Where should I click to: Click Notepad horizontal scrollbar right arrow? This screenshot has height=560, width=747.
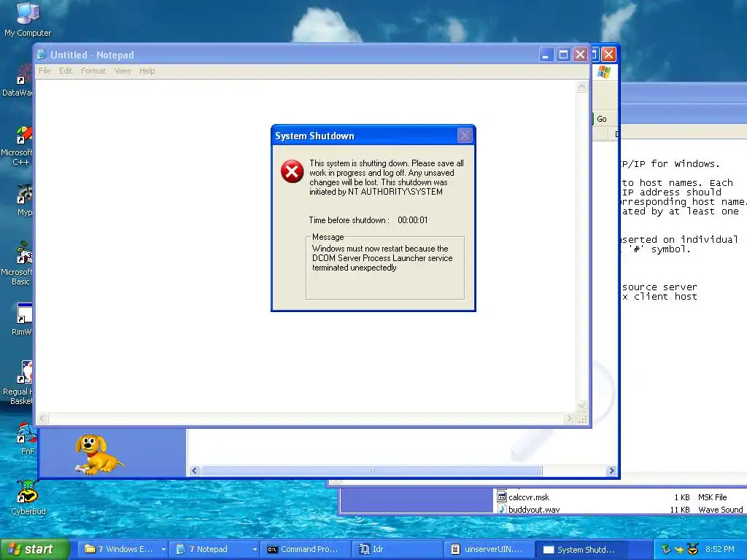point(569,418)
